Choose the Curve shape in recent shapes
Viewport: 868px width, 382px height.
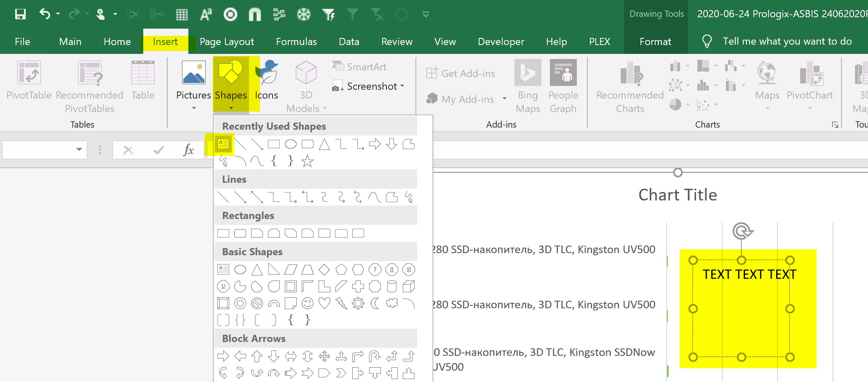257,161
